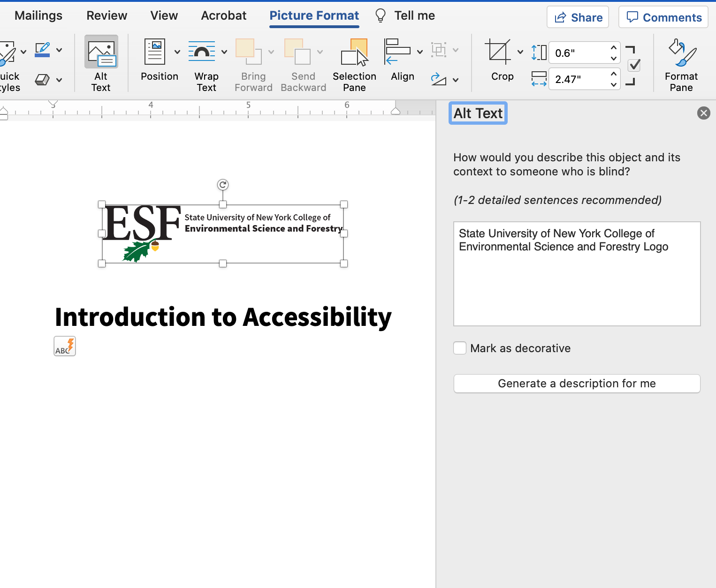Viewport: 716px width, 588px height.
Task: Click the Send Backward icon
Action: (x=297, y=52)
